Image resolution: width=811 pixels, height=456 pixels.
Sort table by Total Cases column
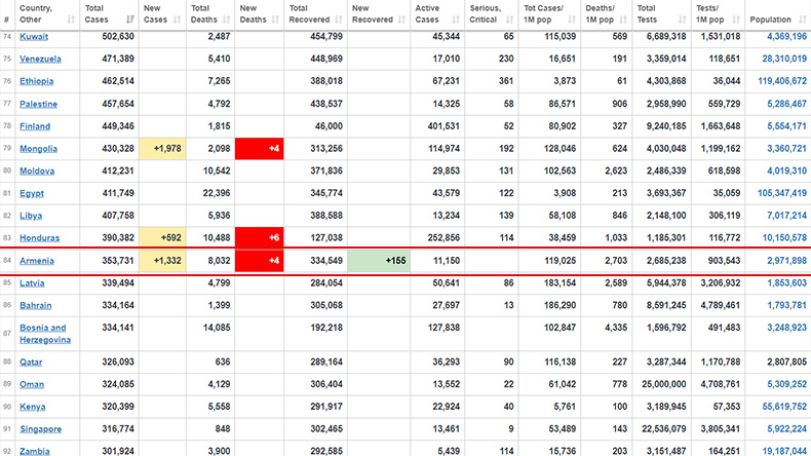pyautogui.click(x=109, y=14)
